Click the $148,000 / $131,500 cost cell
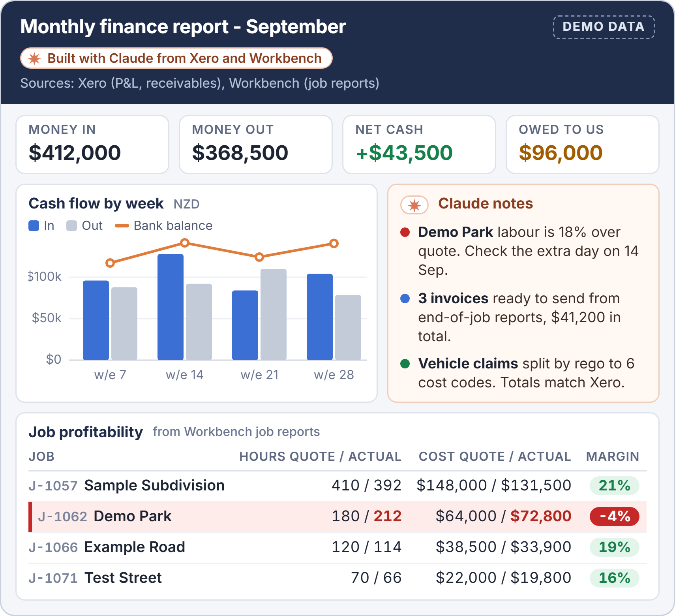 (494, 486)
